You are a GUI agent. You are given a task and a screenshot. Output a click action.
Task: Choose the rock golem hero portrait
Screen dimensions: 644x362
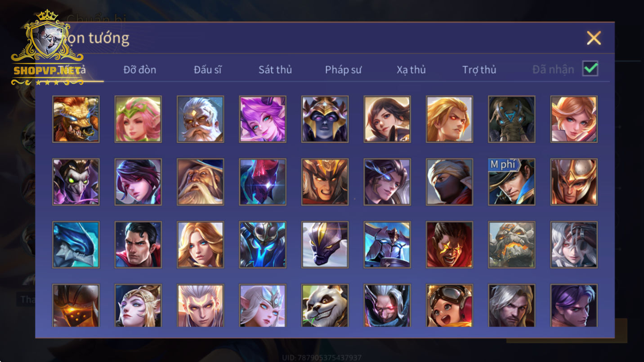[512, 245]
